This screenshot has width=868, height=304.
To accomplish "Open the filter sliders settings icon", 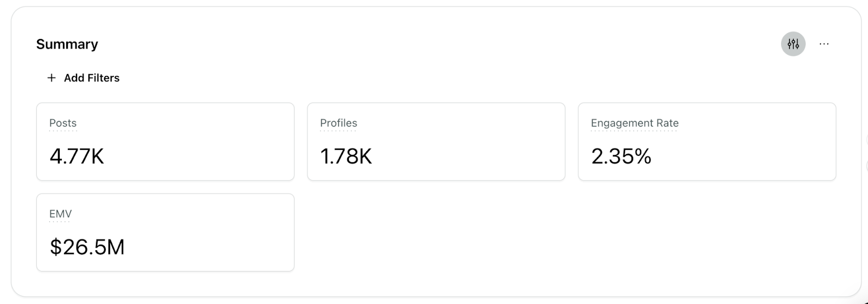I will pyautogui.click(x=793, y=44).
